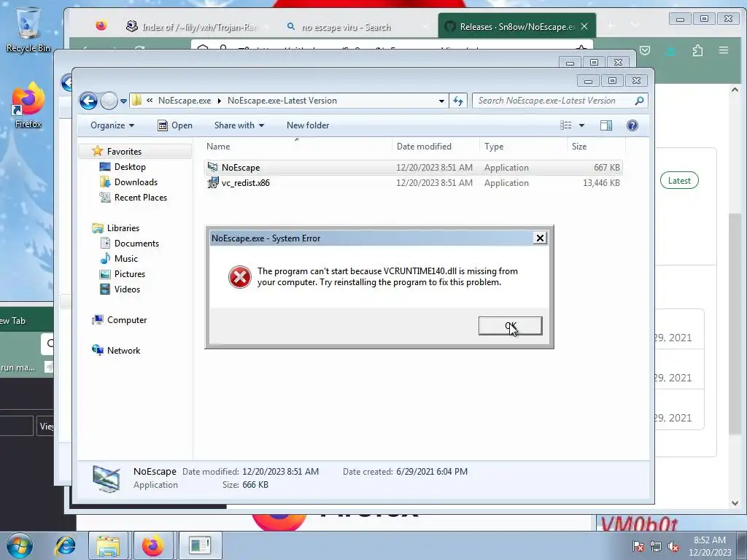Image resolution: width=747 pixels, height=560 pixels.
Task: Click the last taskbar program button
Action: (199, 545)
